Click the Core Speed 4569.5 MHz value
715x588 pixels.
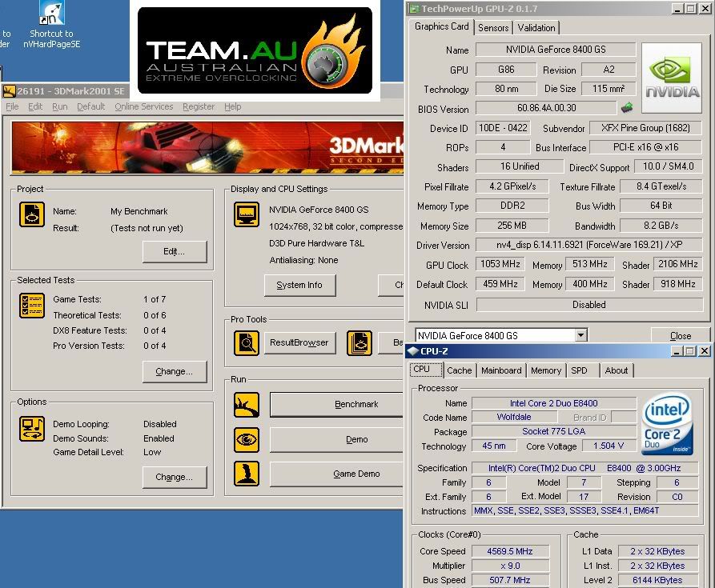tap(510, 551)
